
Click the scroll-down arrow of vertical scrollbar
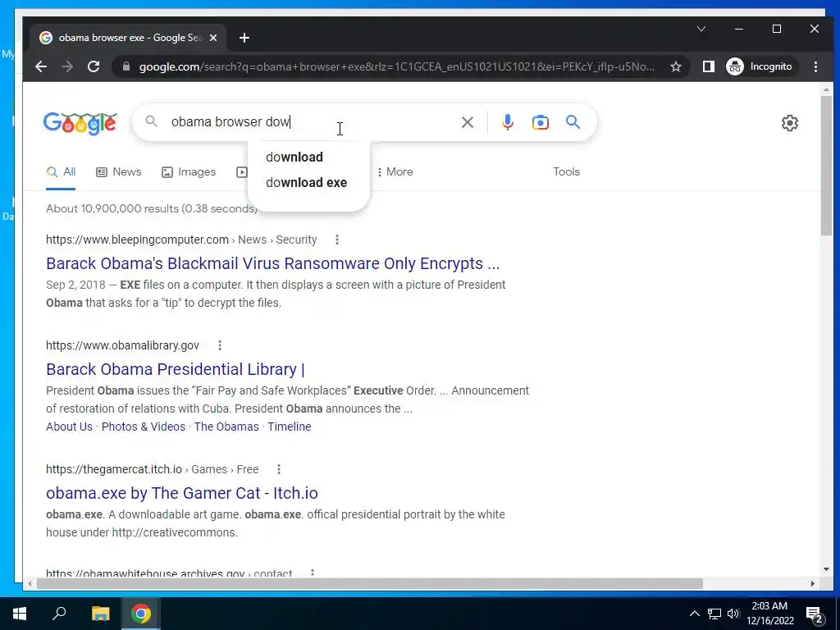[826, 569]
